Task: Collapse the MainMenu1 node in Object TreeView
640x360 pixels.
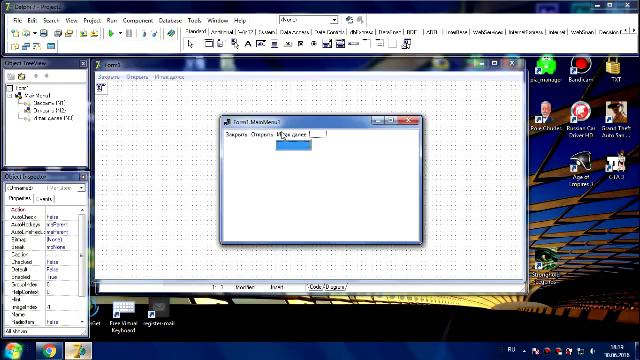Action: tap(10, 96)
